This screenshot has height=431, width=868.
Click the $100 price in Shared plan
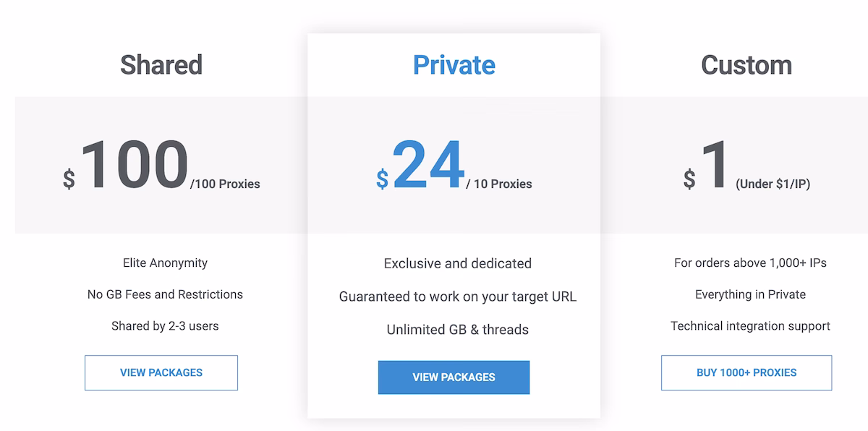135,166
